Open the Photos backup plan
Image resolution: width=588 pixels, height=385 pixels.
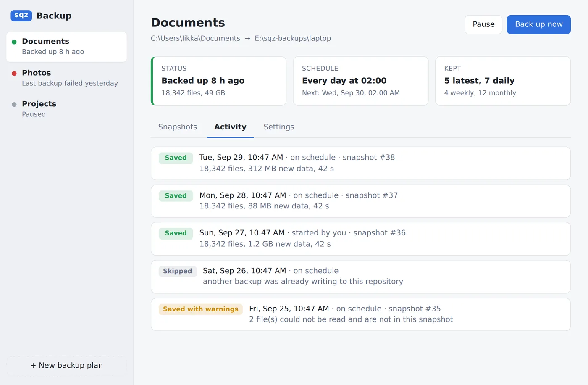coord(66,78)
